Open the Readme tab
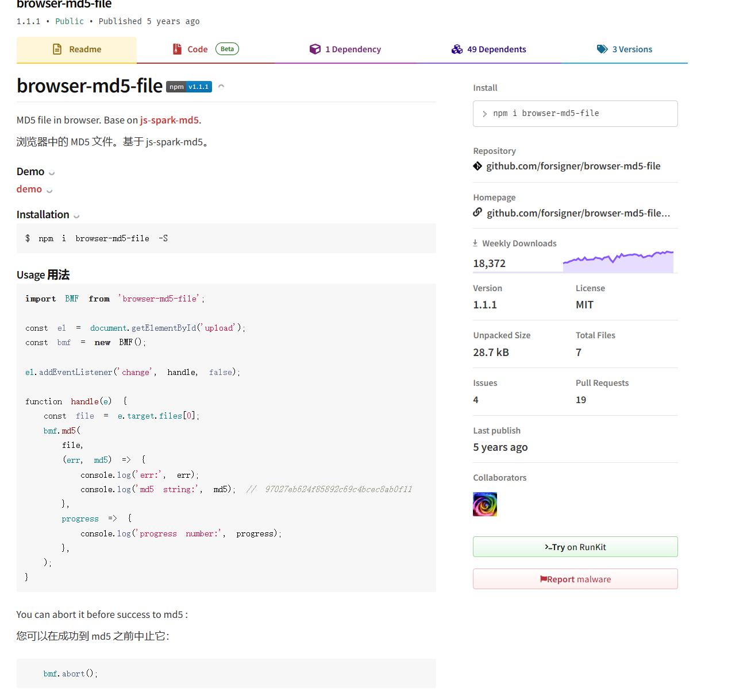Screen dimensions: 747x700 coord(76,49)
